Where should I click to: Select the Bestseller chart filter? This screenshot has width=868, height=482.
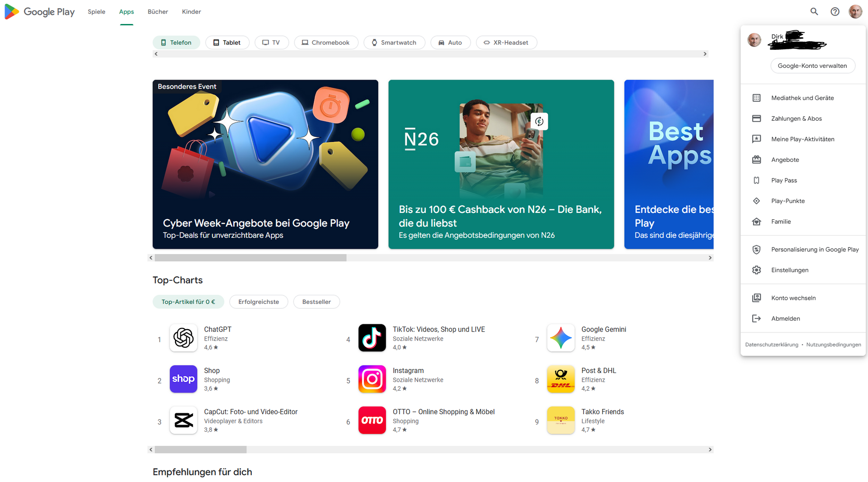click(316, 302)
